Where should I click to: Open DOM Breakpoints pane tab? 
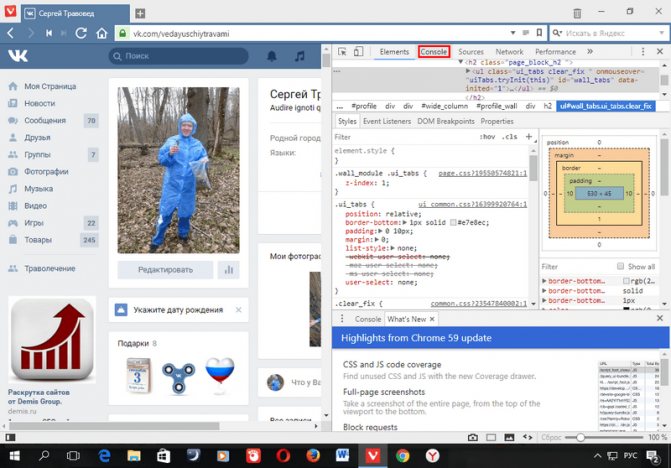[x=446, y=121]
